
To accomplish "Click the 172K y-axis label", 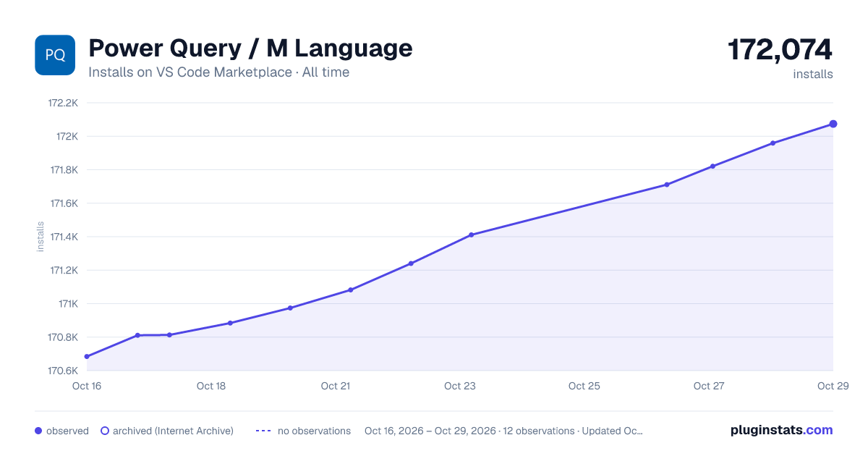I will (x=67, y=136).
